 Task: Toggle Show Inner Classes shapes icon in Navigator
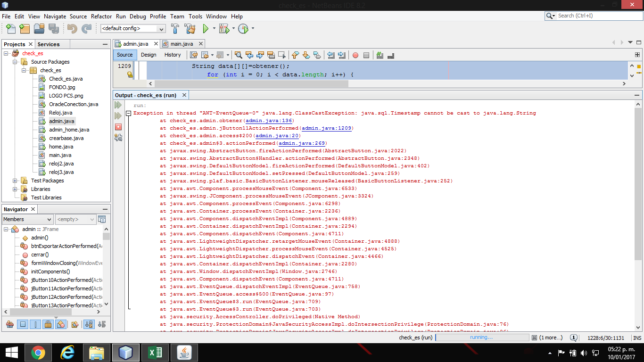tap(60, 324)
